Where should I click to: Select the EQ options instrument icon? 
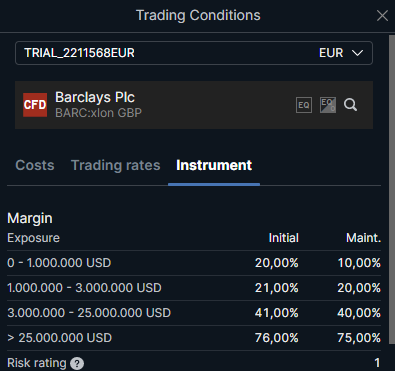(x=328, y=105)
